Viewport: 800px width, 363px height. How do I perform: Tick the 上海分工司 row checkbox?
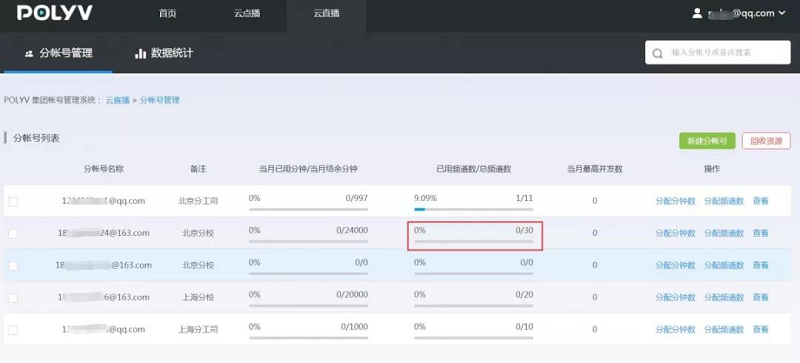point(13,330)
